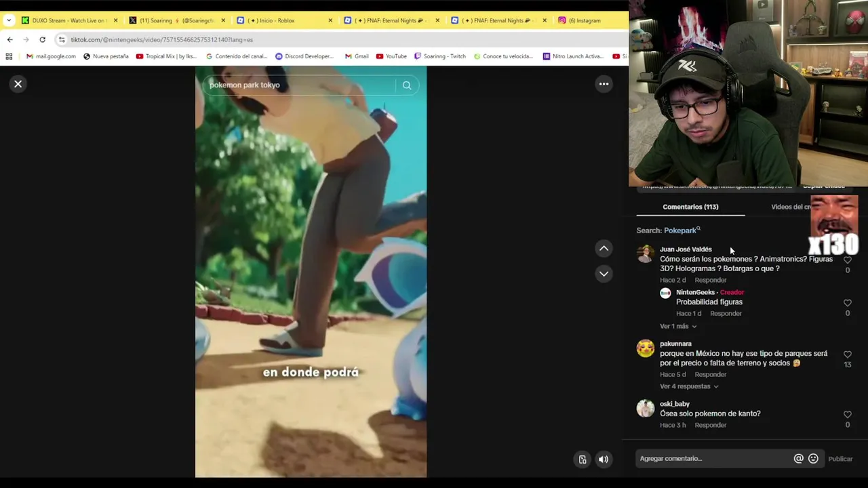Mute the video with speaker icon
Screen dimensions: 868x488
[x=603, y=460]
